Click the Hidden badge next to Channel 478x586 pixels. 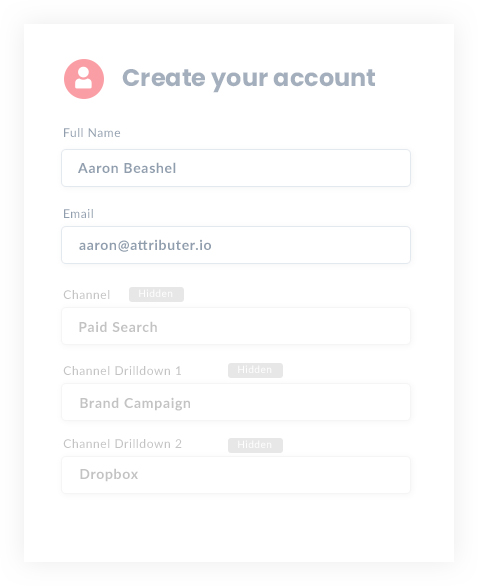click(156, 294)
